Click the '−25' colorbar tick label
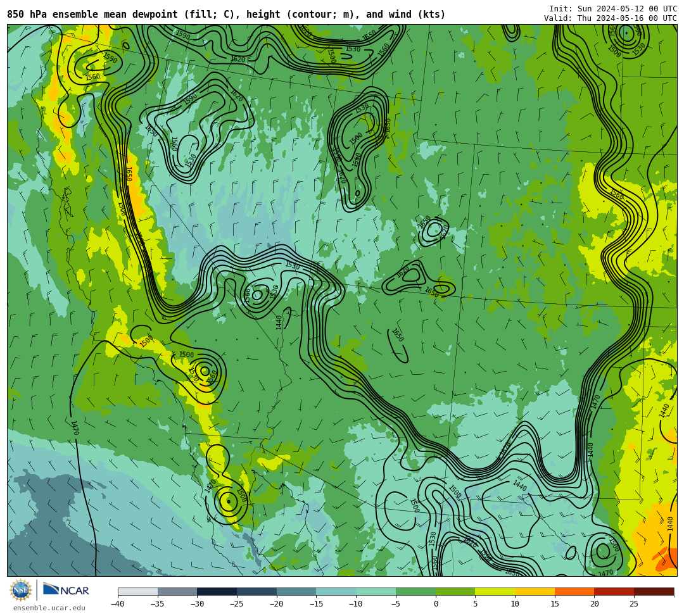Screen dimensions: 684x616 [237, 604]
